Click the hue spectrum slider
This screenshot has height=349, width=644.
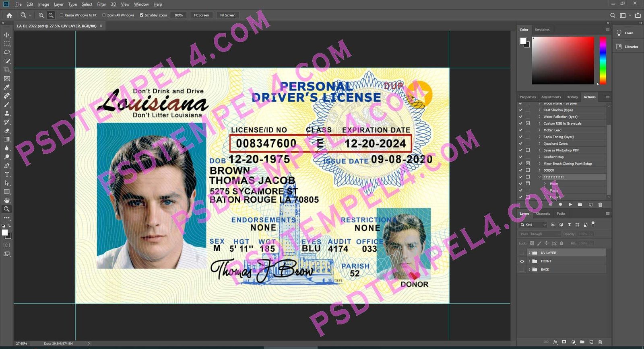(603, 61)
